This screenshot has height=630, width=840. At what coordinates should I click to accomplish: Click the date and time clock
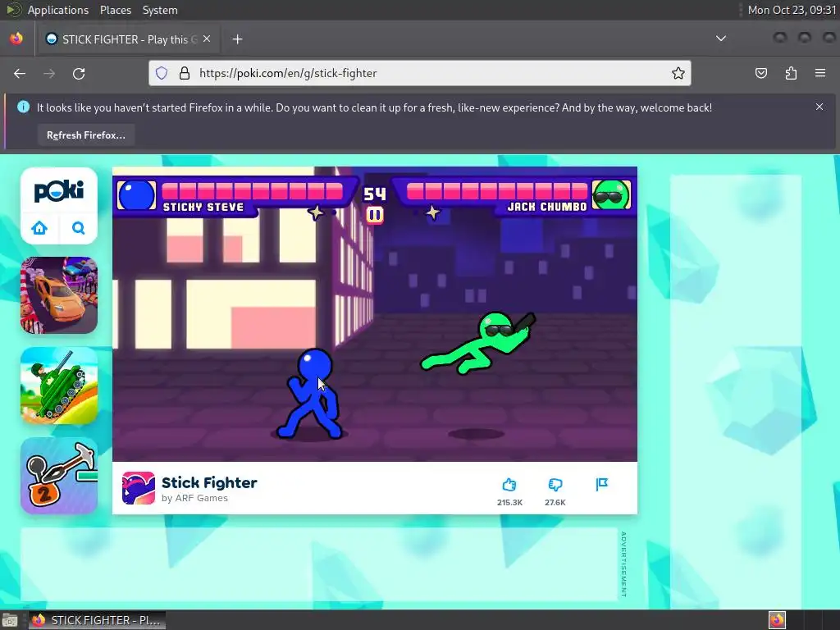click(x=792, y=10)
